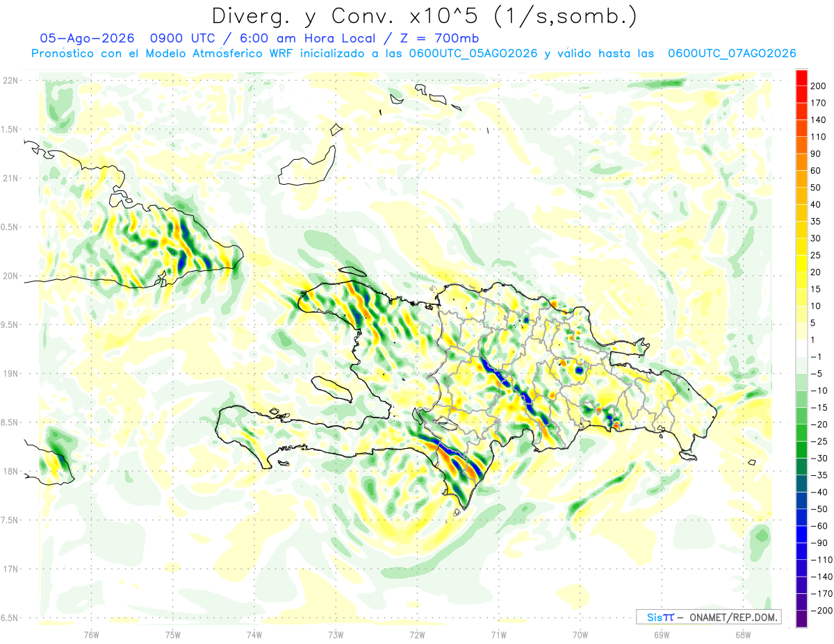Pick the yellow swatch between 25 and 20
This screenshot has width=834, height=644.
tap(802, 264)
